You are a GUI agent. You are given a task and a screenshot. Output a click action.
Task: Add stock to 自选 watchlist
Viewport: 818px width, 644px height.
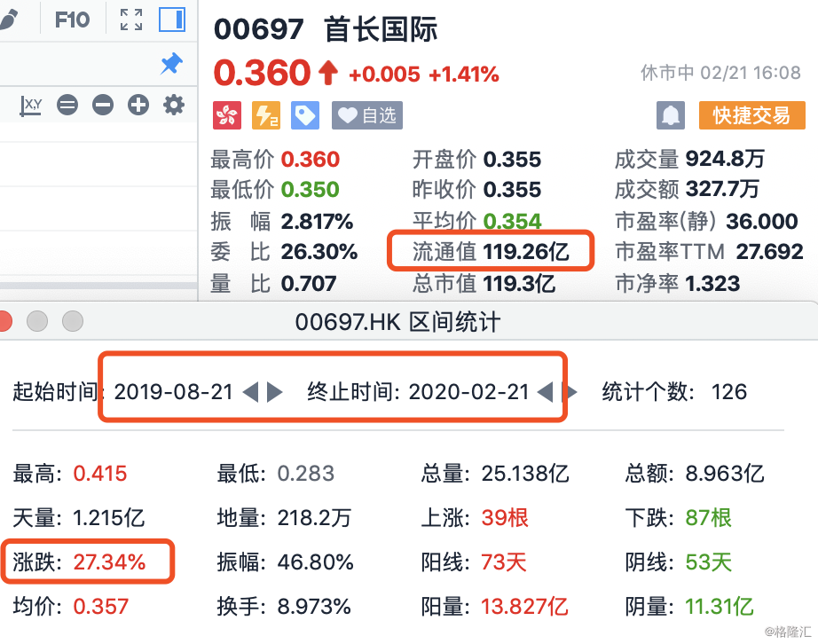click(367, 115)
